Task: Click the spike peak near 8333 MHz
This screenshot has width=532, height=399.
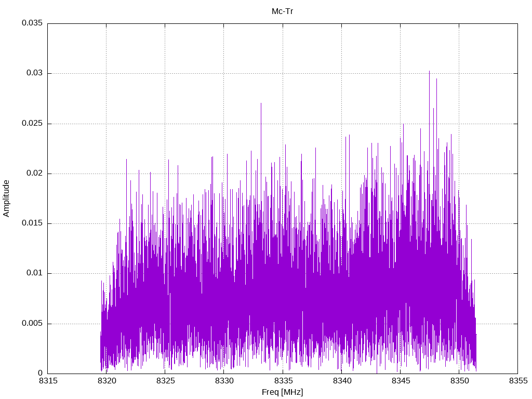Action: pos(261,104)
